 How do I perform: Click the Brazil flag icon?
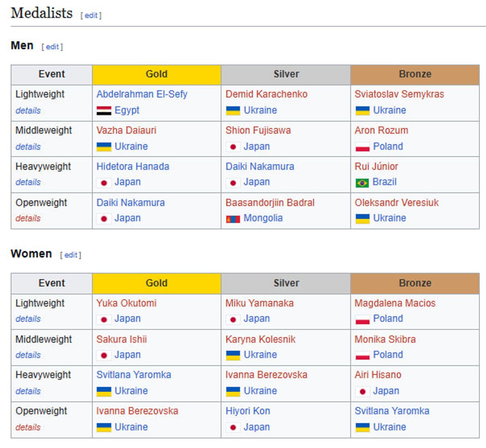click(362, 183)
